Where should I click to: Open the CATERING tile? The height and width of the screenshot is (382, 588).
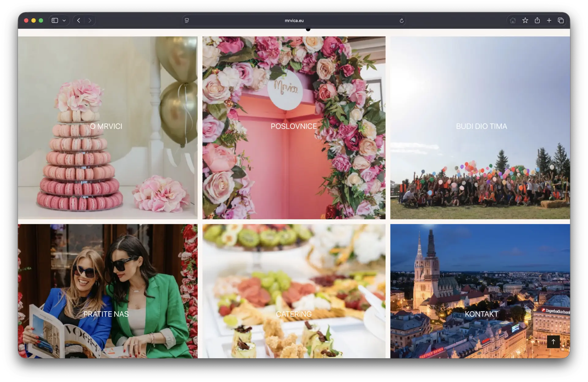point(294,314)
